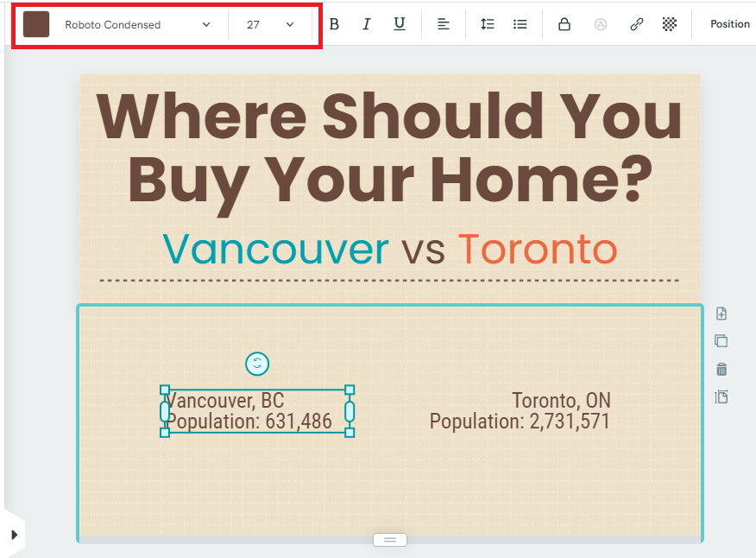
Task: Insert a hyperlink on the selected text
Action: tap(636, 23)
